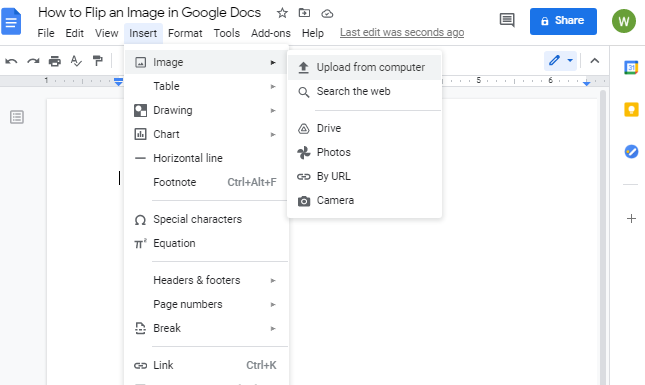The width and height of the screenshot is (645, 385).
Task: Open Google Calendar side panel
Action: coord(631,67)
